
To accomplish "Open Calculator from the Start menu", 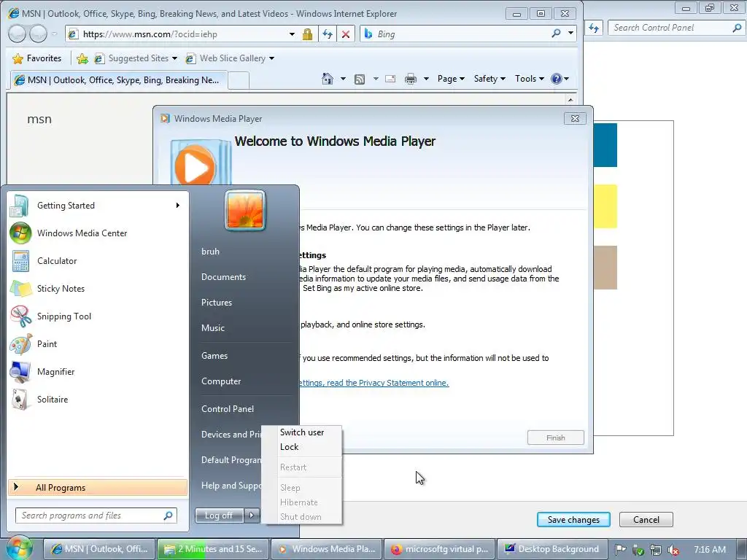I will point(97,261).
